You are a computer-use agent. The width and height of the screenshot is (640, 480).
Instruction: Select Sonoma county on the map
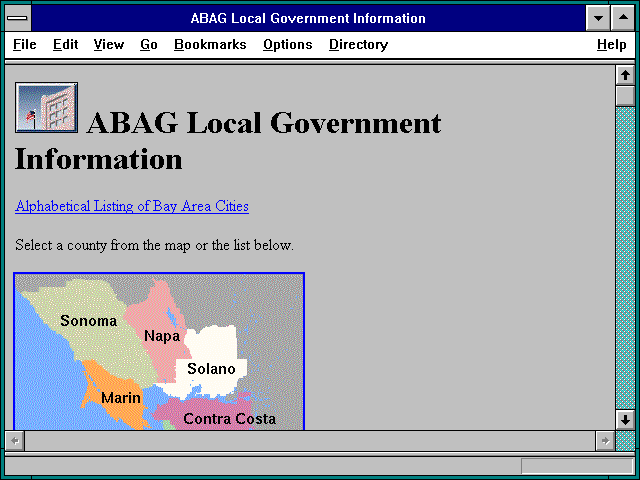click(x=89, y=321)
